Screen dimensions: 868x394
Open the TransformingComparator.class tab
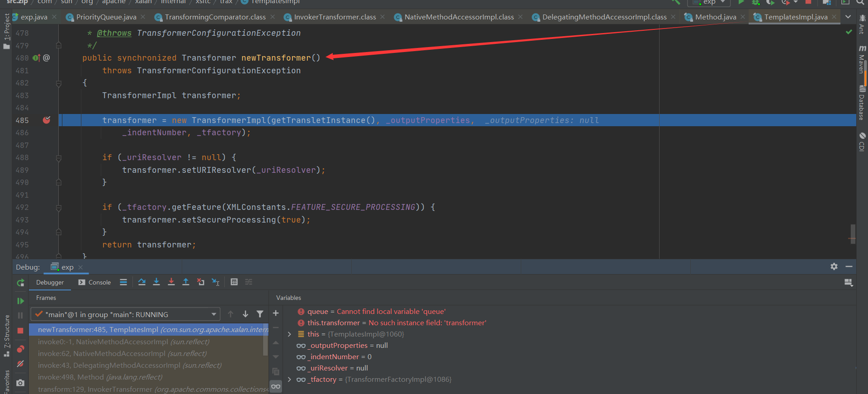click(215, 17)
